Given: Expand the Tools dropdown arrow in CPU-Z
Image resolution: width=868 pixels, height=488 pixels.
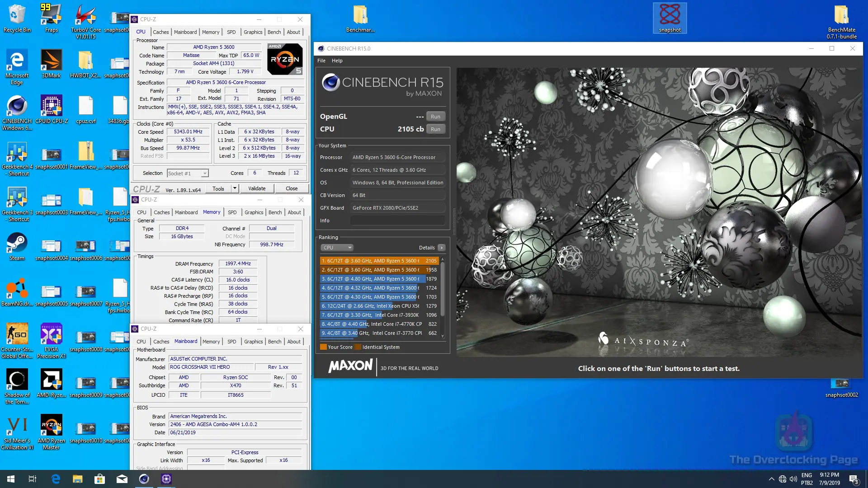Looking at the screenshot, I should coord(235,188).
